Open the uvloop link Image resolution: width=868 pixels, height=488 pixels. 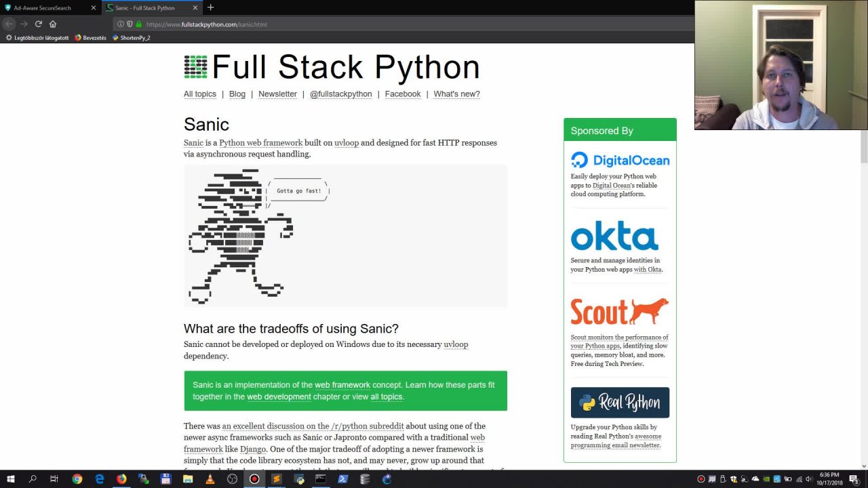pos(347,142)
